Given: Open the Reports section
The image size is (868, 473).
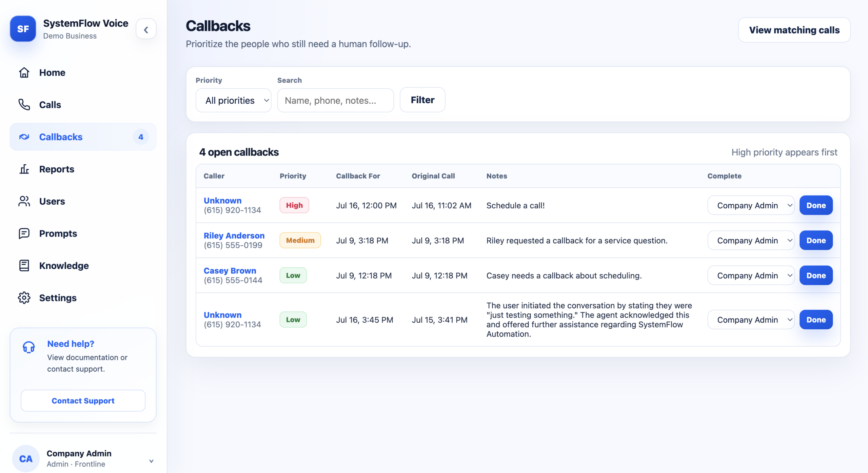Looking at the screenshot, I should [x=83, y=169].
